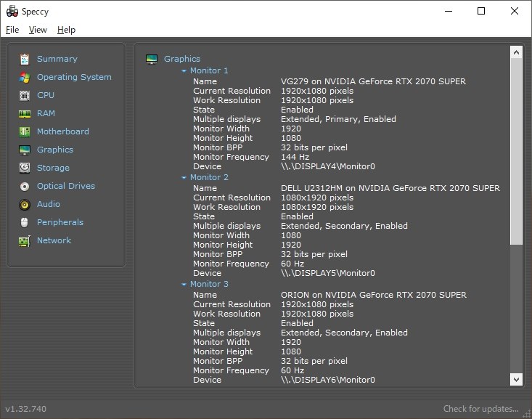This screenshot has width=532, height=419.
Task: Select the Monitor 2 label
Action: [209, 177]
